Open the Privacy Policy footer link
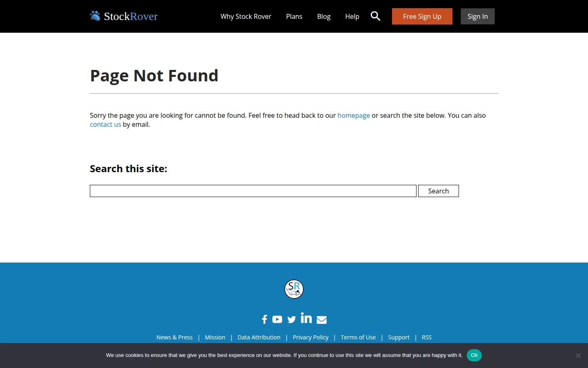This screenshot has width=588, height=368. 310,337
